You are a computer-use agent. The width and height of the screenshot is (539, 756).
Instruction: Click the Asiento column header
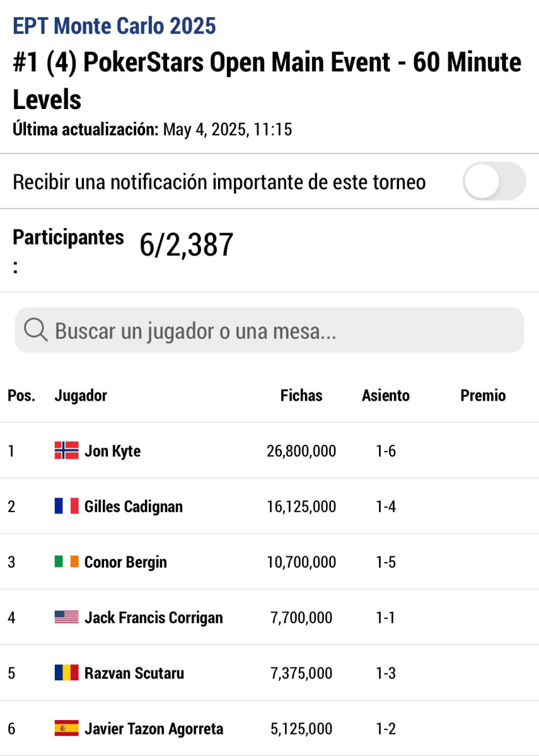[x=385, y=396]
